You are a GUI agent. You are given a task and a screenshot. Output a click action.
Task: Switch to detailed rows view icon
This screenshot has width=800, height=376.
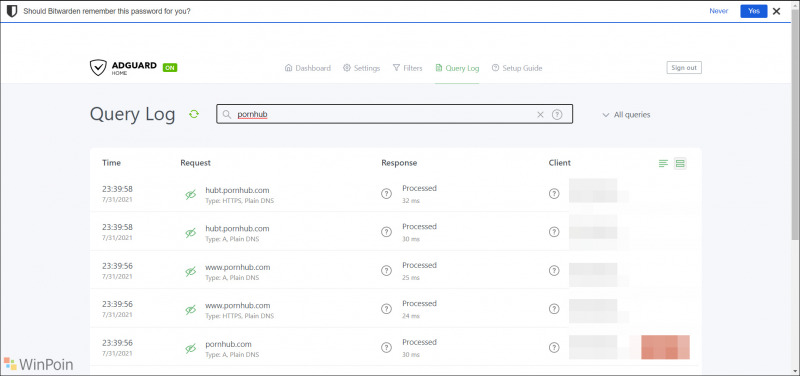coord(680,163)
